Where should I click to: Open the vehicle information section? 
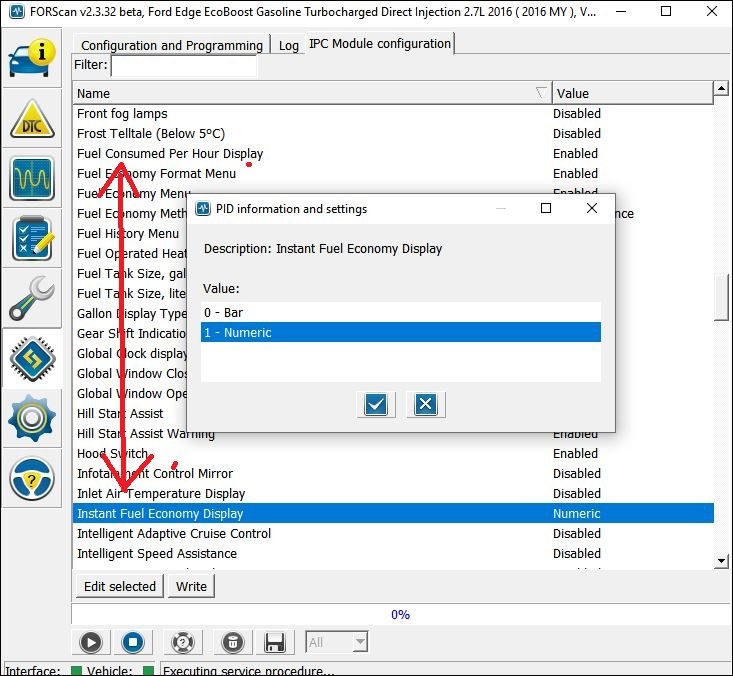32,58
